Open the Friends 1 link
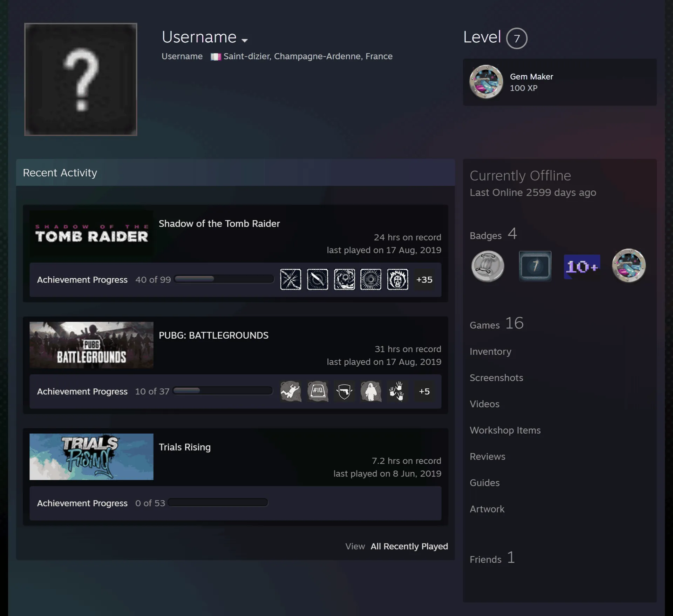 click(492, 558)
